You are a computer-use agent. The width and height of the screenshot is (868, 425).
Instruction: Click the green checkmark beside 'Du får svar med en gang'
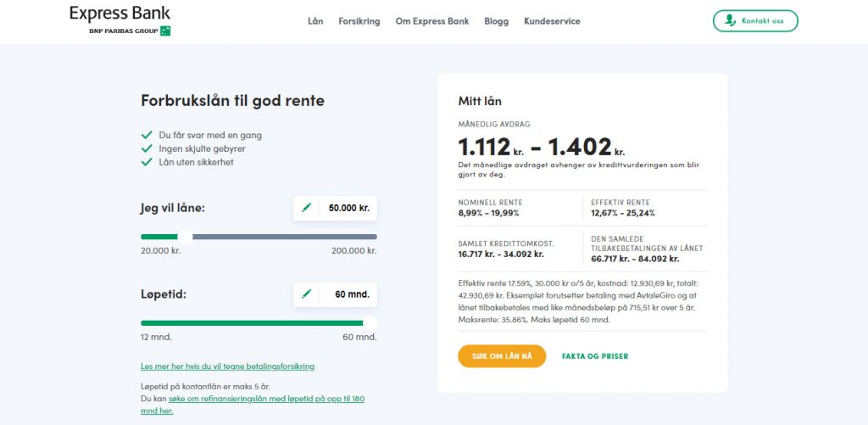pyautogui.click(x=147, y=135)
